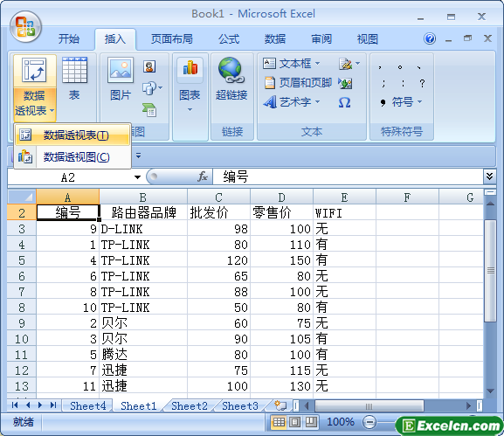The image size is (504, 436).
Task: Click the vertical scrollbar down arrow
Action: pyautogui.click(x=490, y=391)
